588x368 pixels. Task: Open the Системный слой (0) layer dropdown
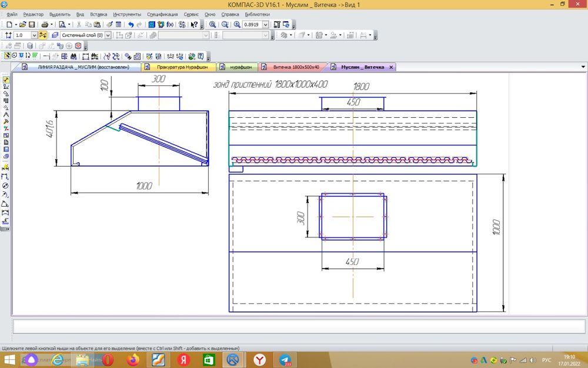pos(108,35)
